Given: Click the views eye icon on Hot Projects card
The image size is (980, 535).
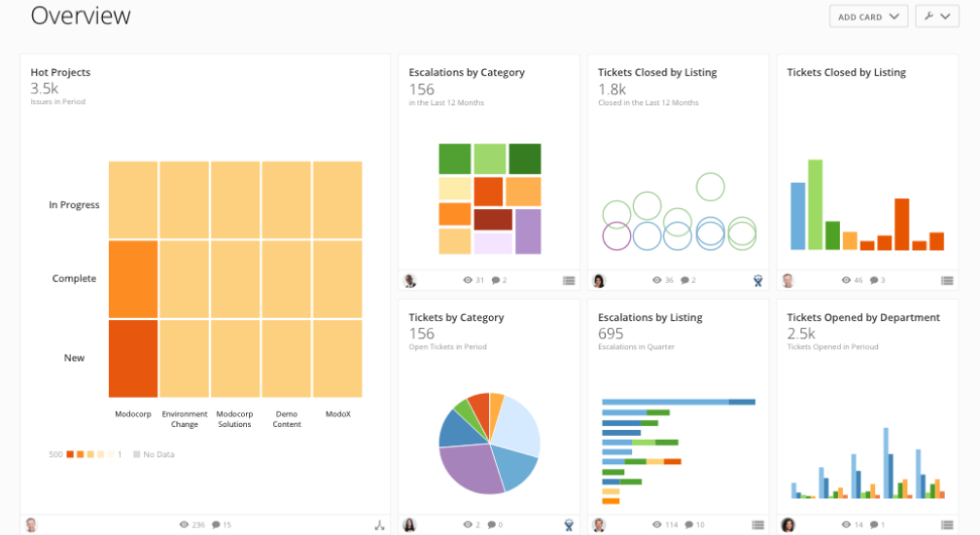Looking at the screenshot, I should tap(184, 525).
